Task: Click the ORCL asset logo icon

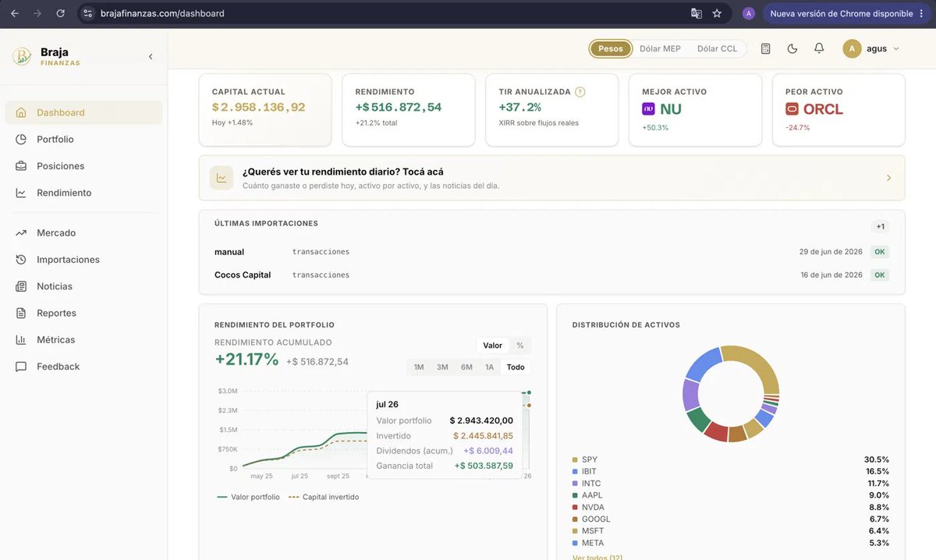Action: (x=792, y=109)
